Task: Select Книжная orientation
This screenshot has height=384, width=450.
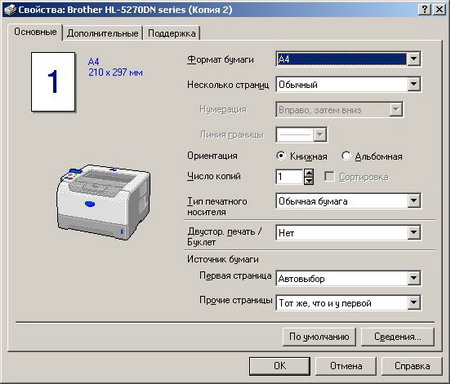Action: point(302,156)
